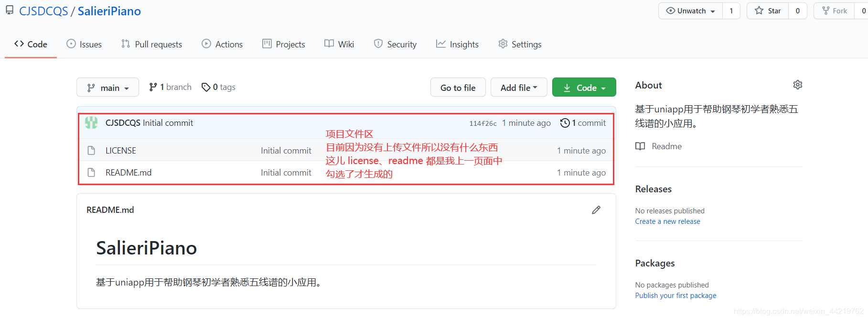This screenshot has width=868, height=320.
Task: Click the commit history clock icon
Action: pos(565,123)
